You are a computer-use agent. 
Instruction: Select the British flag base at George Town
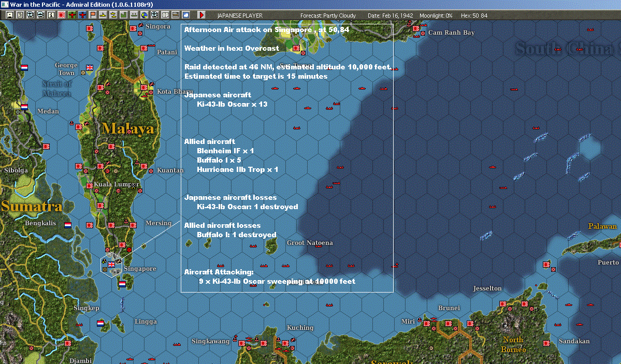90,68
